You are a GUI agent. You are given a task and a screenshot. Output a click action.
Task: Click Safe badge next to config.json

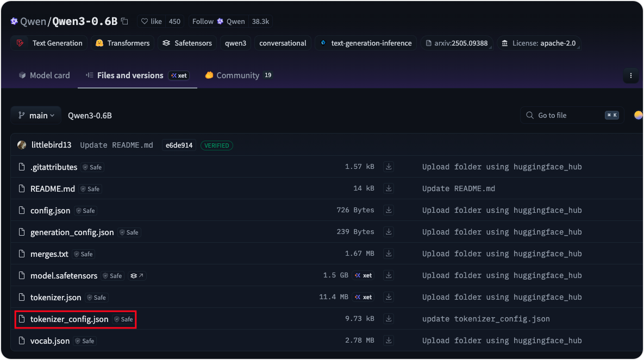point(85,211)
